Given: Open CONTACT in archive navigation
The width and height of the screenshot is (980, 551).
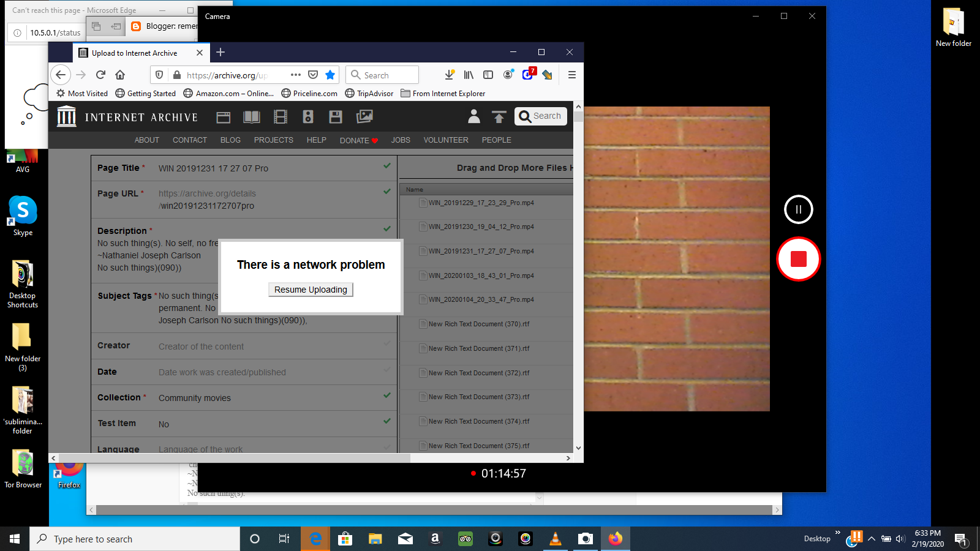Looking at the screenshot, I should [190, 140].
